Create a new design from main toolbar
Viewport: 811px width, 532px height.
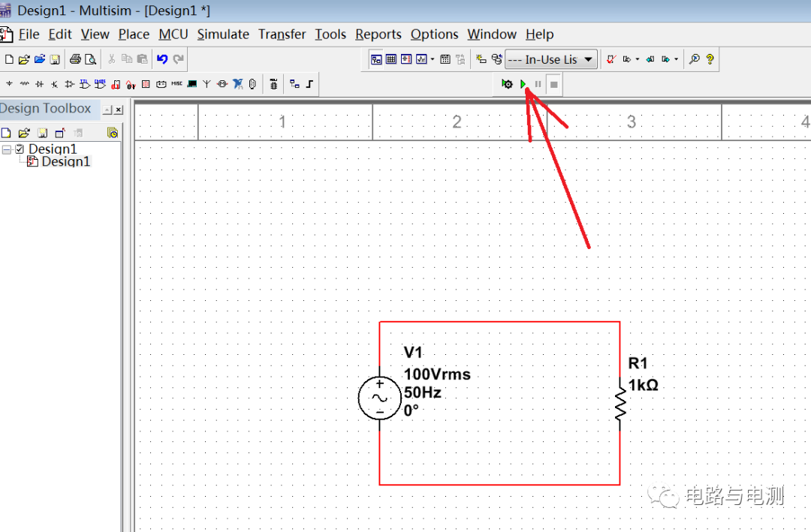click(x=9, y=59)
